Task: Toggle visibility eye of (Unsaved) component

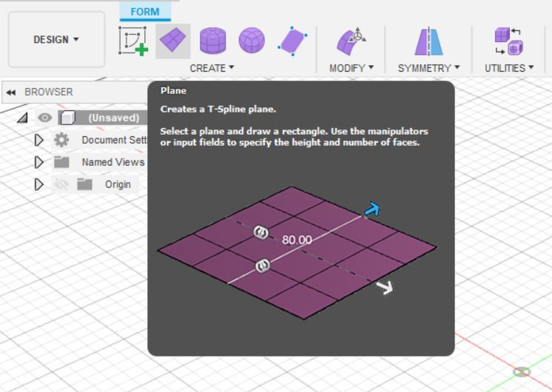Action: pyautogui.click(x=44, y=118)
